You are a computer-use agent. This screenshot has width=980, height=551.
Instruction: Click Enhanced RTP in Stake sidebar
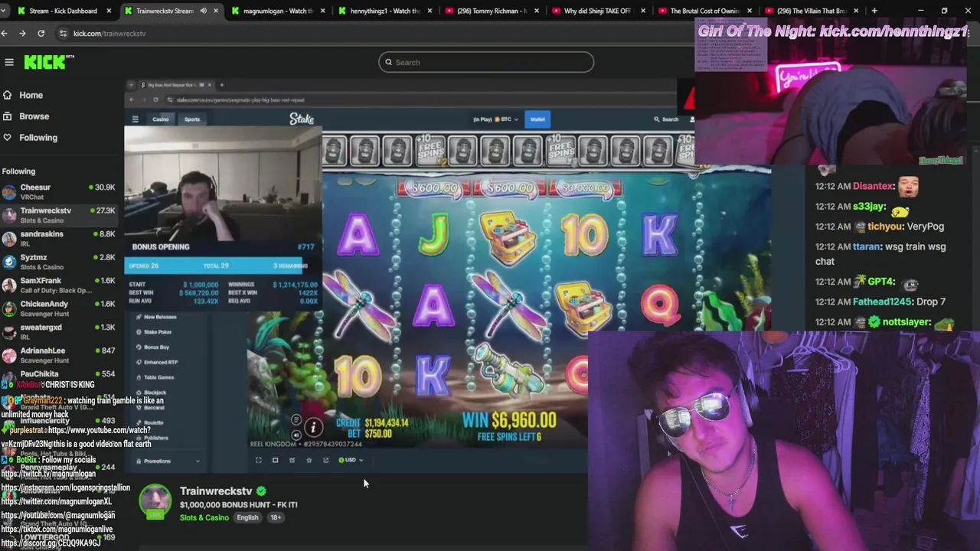coord(161,362)
